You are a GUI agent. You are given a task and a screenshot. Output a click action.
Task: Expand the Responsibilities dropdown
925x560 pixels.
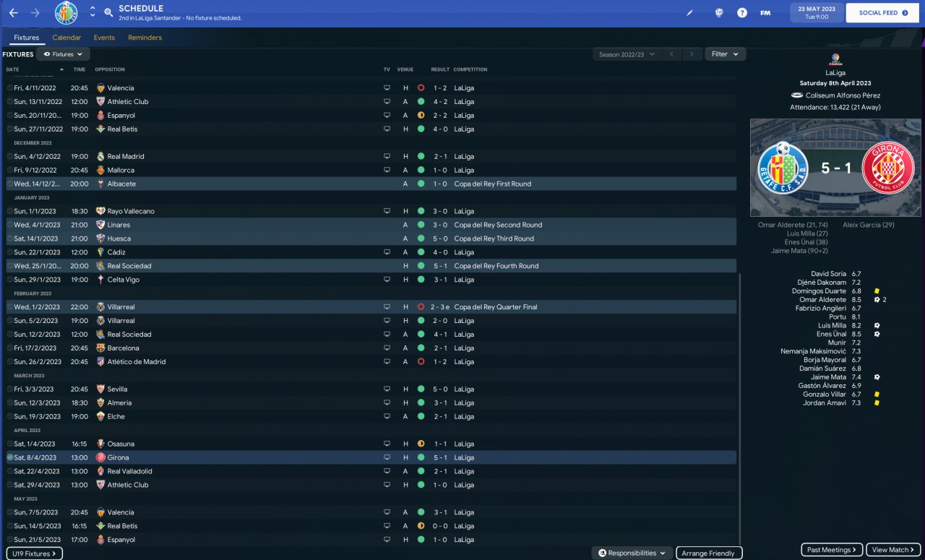click(x=632, y=553)
